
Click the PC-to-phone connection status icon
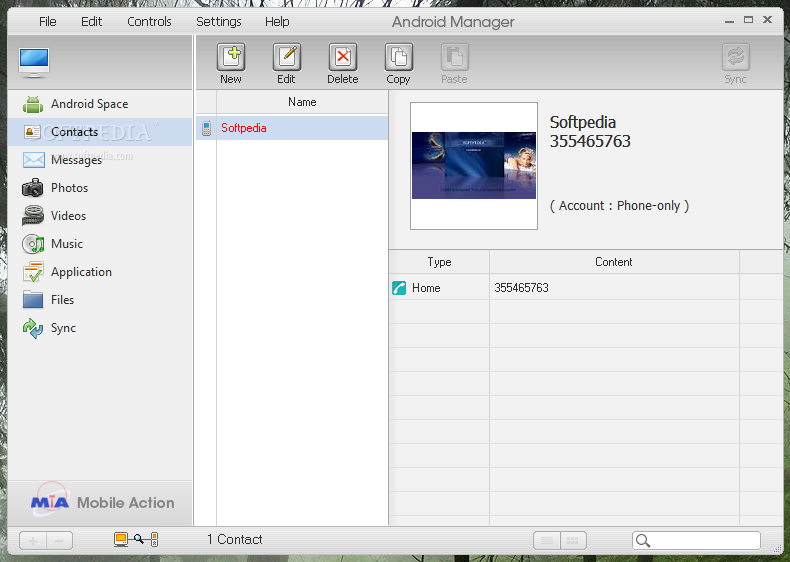[136, 539]
